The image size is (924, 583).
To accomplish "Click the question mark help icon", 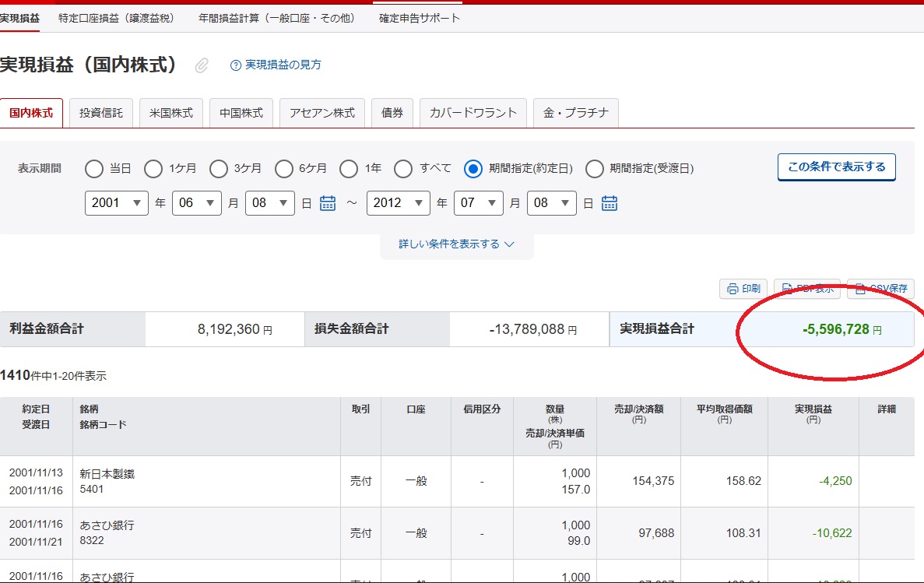I will [x=236, y=65].
